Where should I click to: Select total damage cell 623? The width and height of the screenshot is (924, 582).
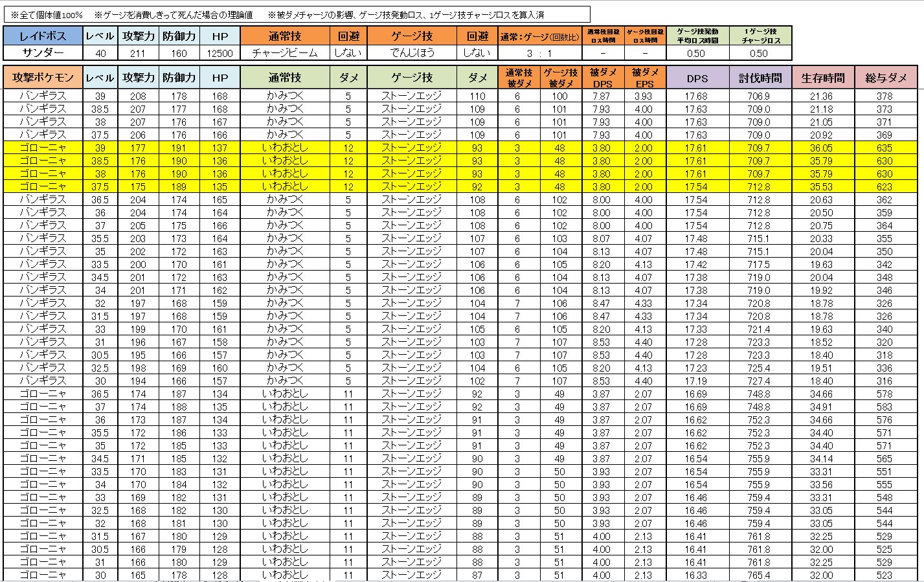885,186
